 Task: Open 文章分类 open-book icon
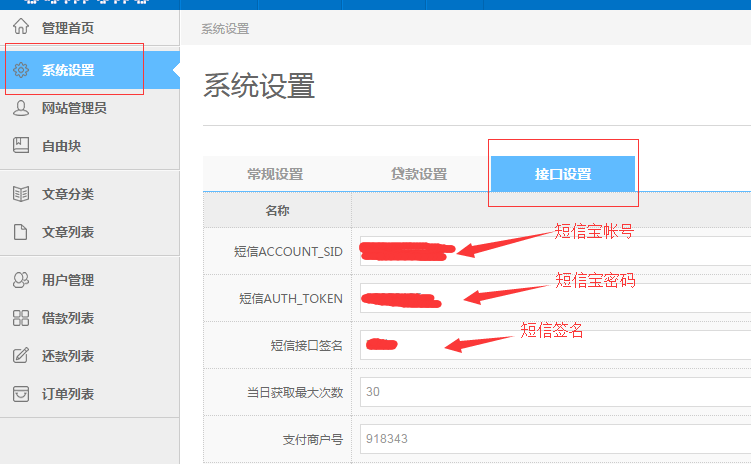coord(20,194)
